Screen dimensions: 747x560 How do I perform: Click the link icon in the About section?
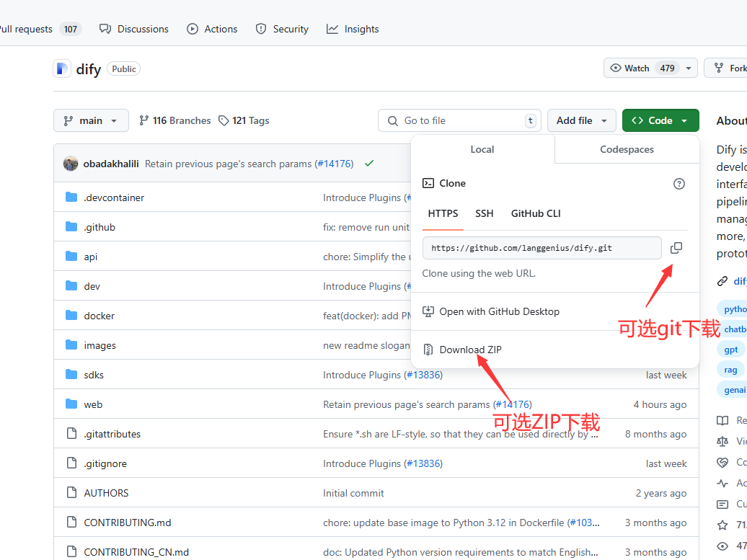point(722,281)
